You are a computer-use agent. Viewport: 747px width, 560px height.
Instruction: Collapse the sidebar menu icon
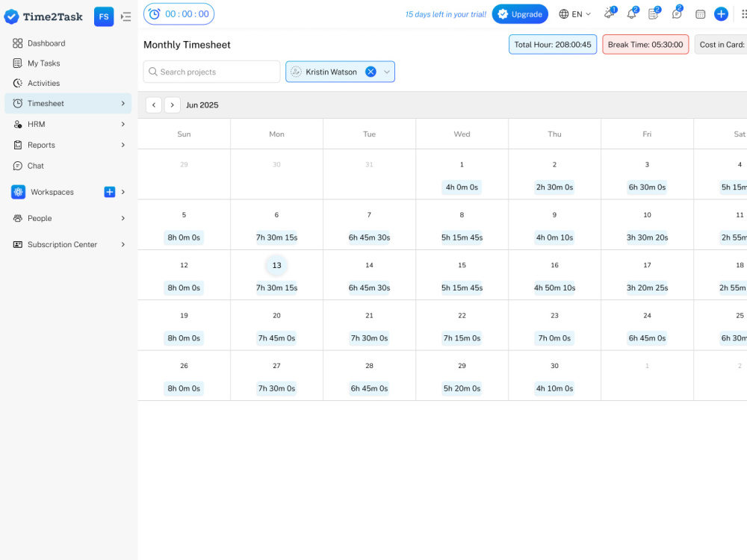pos(125,16)
